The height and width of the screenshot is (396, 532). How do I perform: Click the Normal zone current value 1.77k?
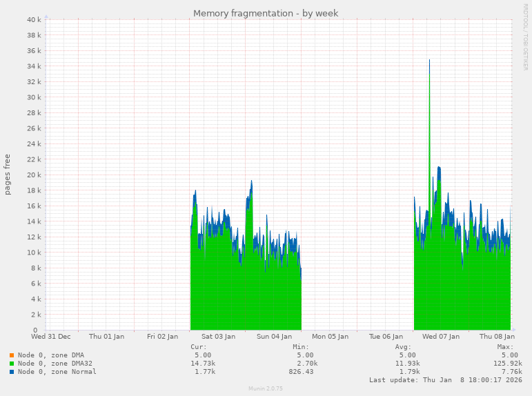coord(205,372)
